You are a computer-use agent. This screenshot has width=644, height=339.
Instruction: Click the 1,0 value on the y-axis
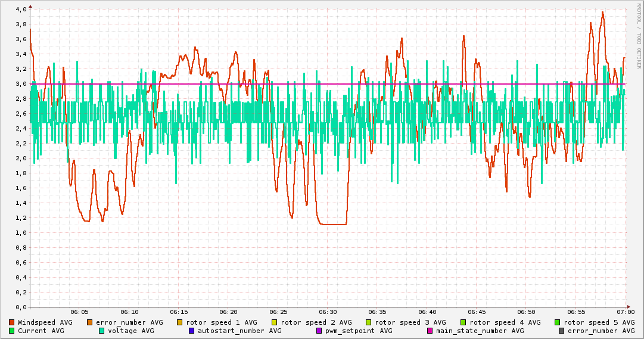[21, 233]
